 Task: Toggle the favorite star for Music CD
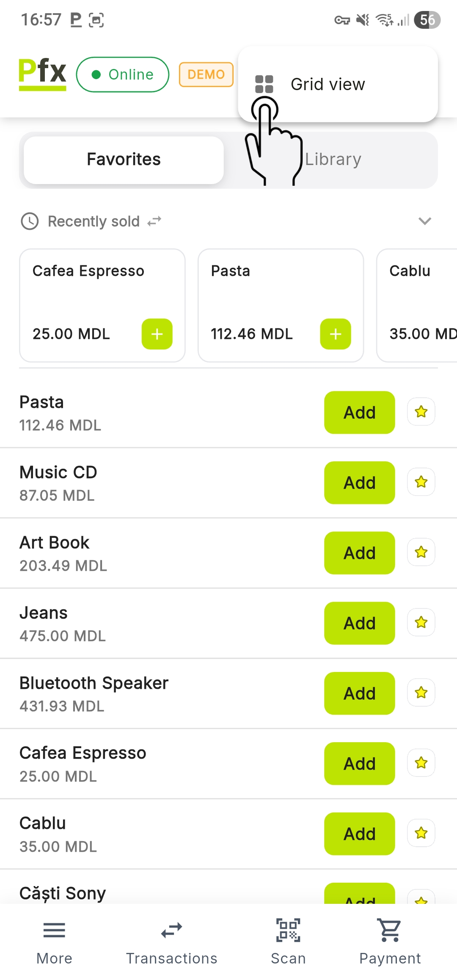click(421, 482)
